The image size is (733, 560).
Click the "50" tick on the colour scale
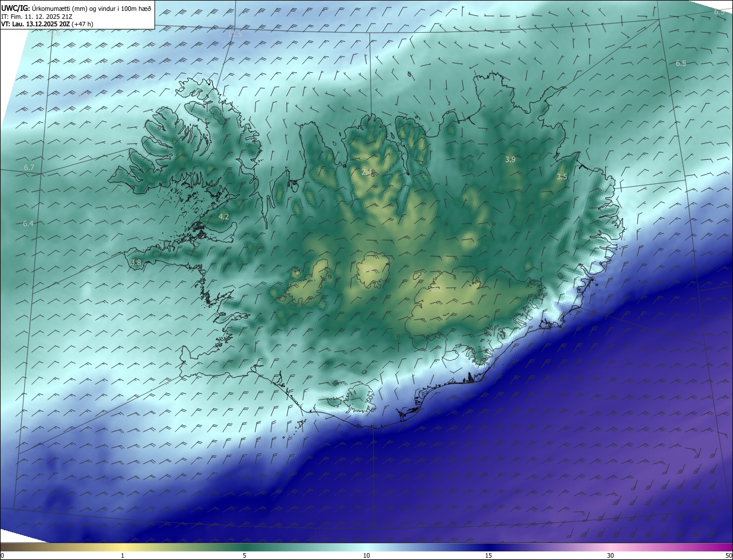point(728,555)
